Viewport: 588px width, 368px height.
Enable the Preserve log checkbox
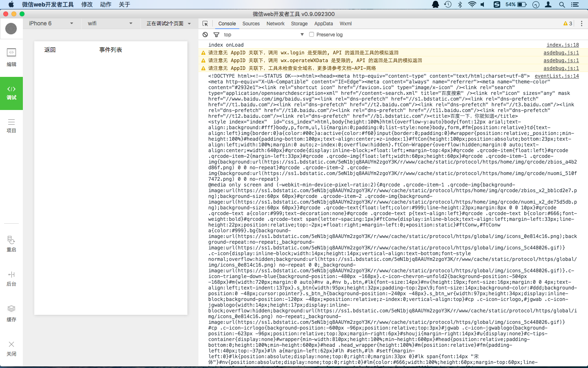[312, 35]
